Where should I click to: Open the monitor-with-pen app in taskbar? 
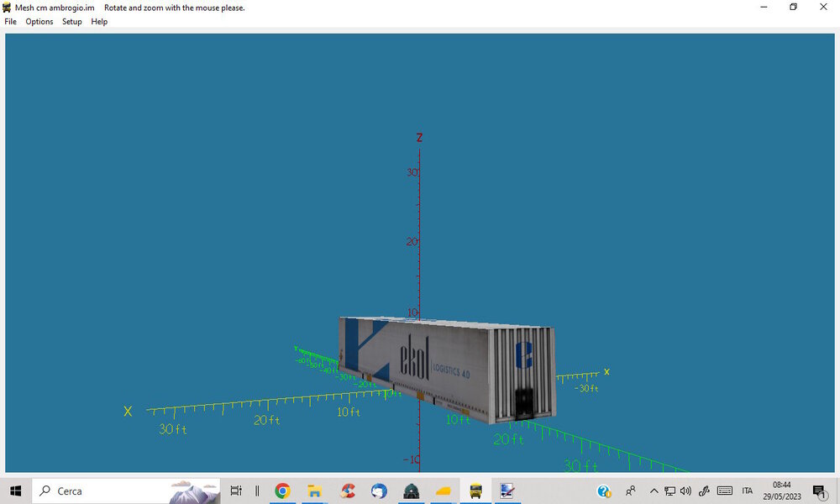507,491
